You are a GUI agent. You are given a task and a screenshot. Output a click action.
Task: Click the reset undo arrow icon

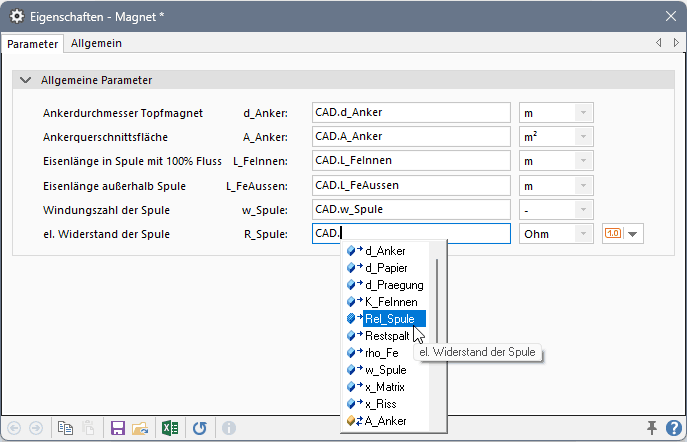pyautogui.click(x=200, y=428)
